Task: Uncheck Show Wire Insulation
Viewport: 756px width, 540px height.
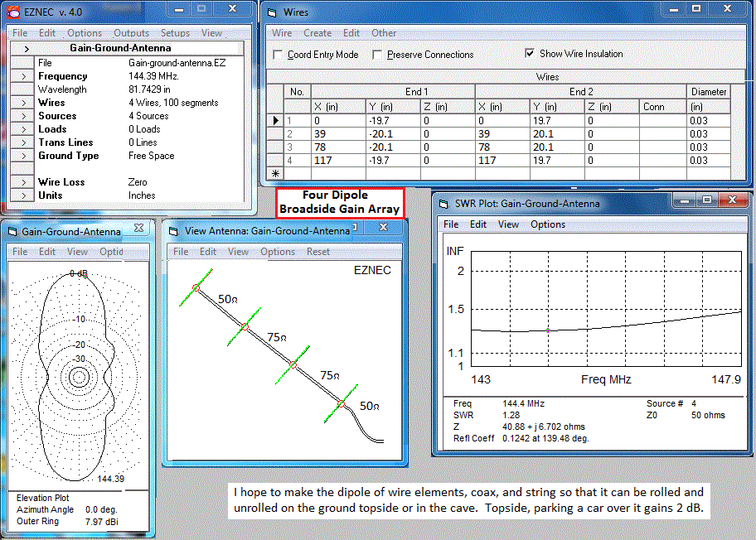Action: click(x=531, y=54)
